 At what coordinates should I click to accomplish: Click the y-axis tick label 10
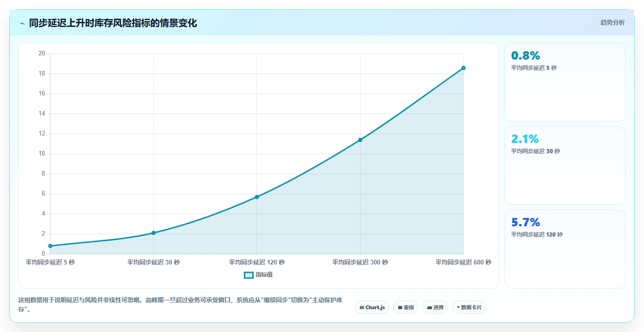[42, 154]
